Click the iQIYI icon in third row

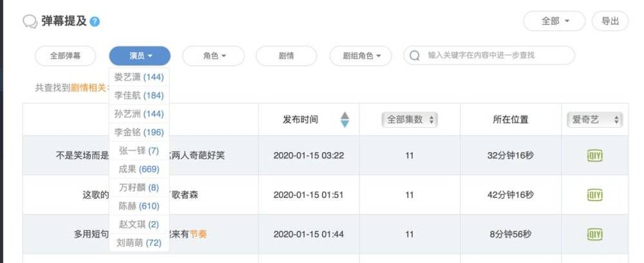[x=594, y=234]
